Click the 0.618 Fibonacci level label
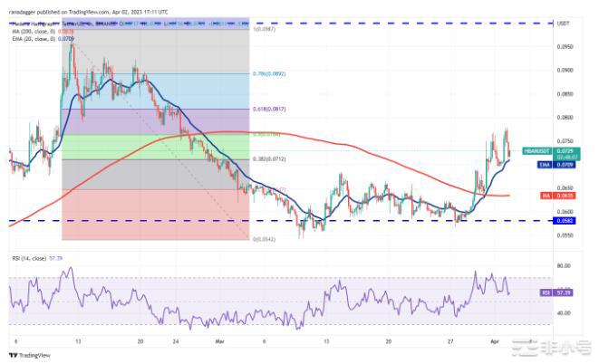599x364 pixels. pyautogui.click(x=264, y=110)
